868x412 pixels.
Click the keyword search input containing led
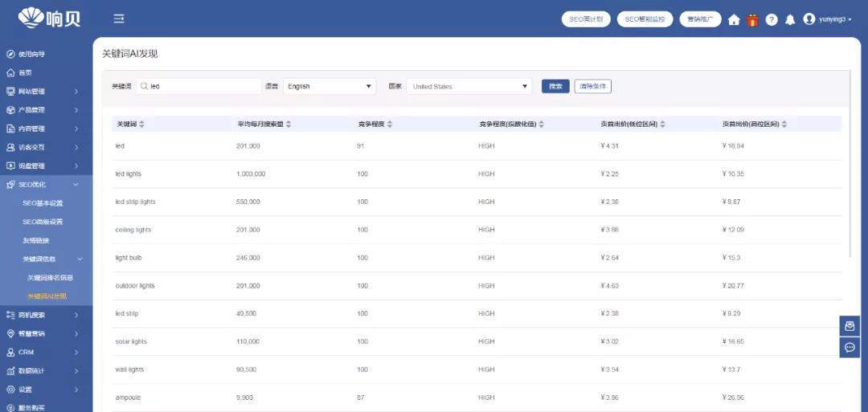[x=201, y=86]
